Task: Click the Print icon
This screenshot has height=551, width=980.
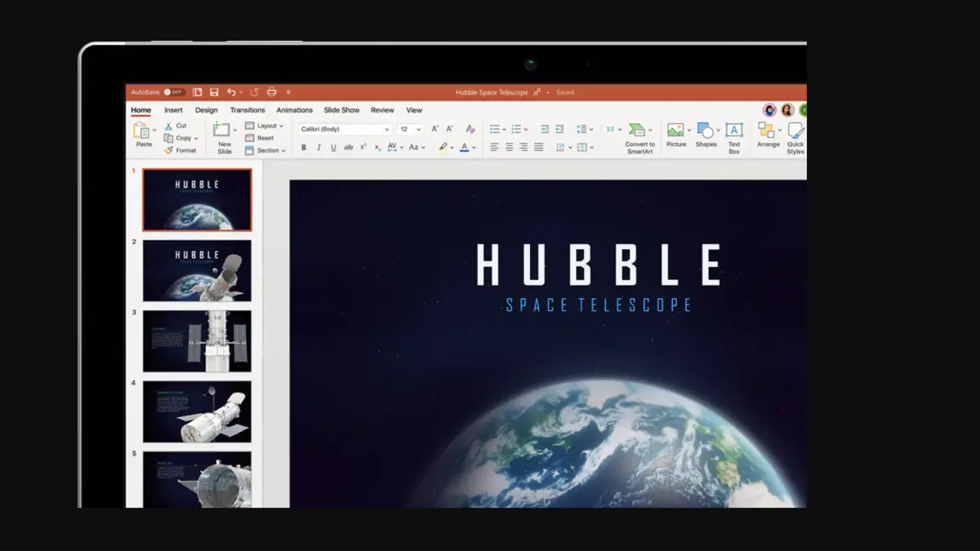Action: coord(272,92)
